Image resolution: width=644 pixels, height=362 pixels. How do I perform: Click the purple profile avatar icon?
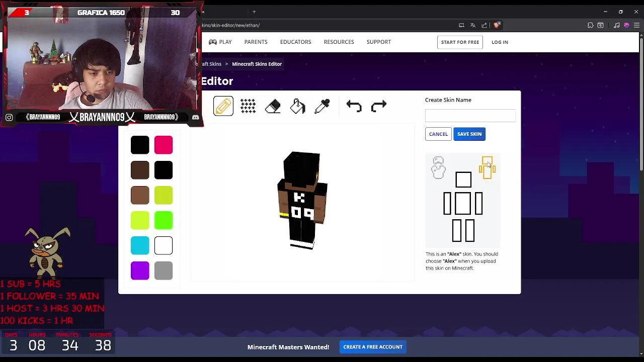pos(626,25)
